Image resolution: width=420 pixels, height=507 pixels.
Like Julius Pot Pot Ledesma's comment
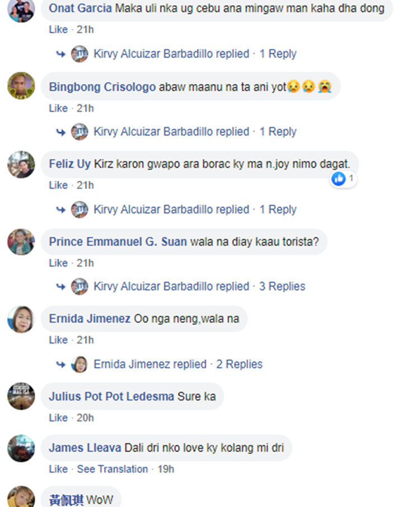[x=58, y=418]
